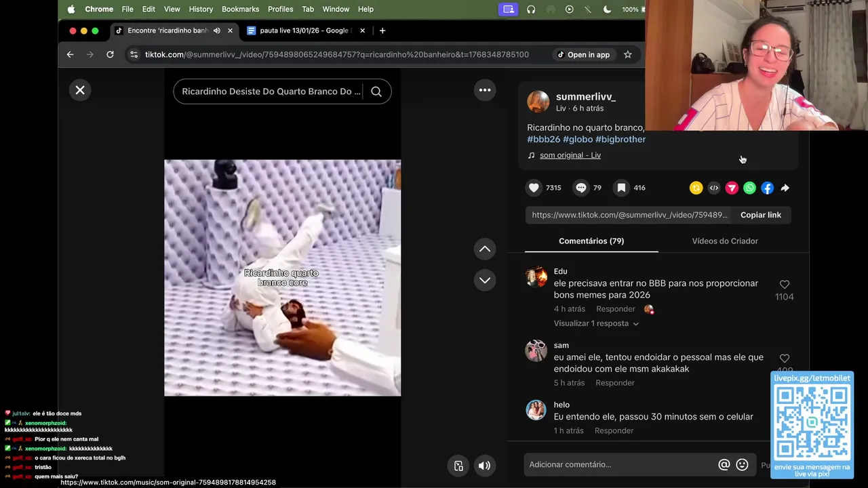Open Edu's profile picture
This screenshot has width=868, height=488.
(536, 277)
